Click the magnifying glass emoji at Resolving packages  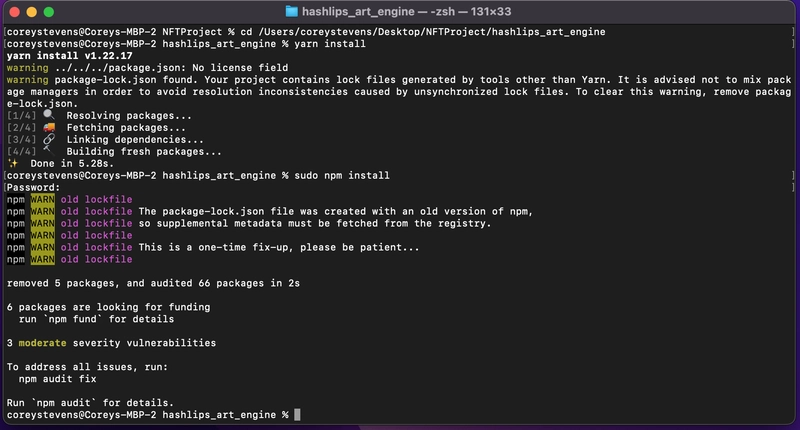click(x=49, y=115)
